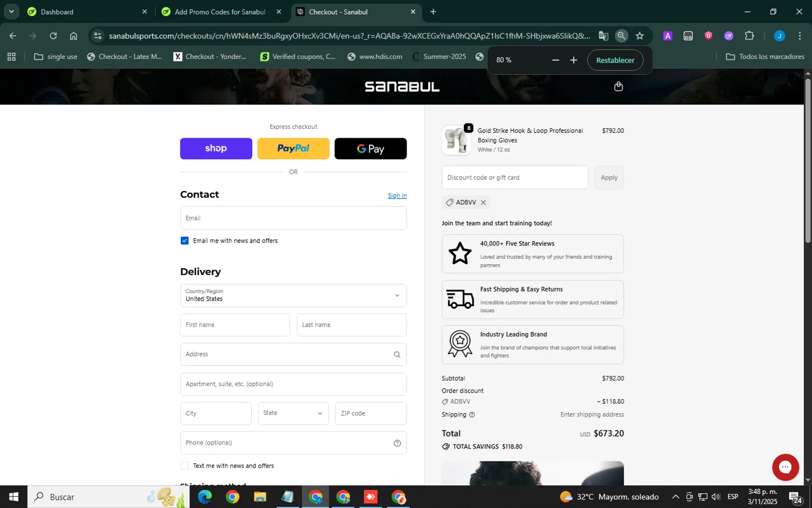Open the State dropdown
Image resolution: width=812 pixels, height=508 pixels.
pos(293,413)
